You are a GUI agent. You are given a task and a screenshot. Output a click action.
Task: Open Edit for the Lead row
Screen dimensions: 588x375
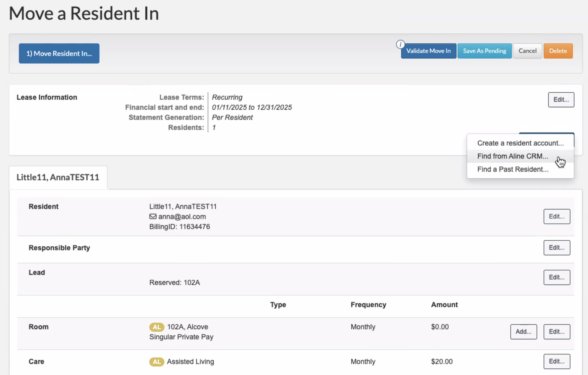(x=556, y=277)
